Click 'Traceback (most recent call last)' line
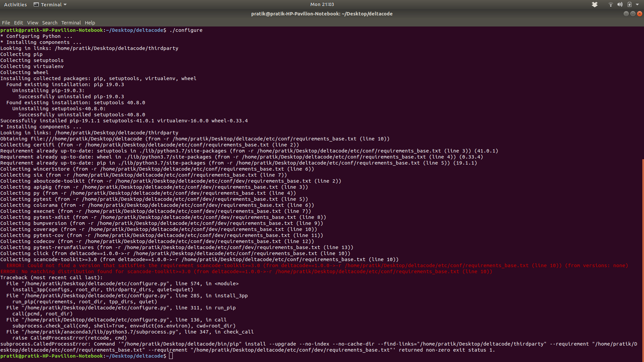This screenshot has width=644, height=362. 52,278
